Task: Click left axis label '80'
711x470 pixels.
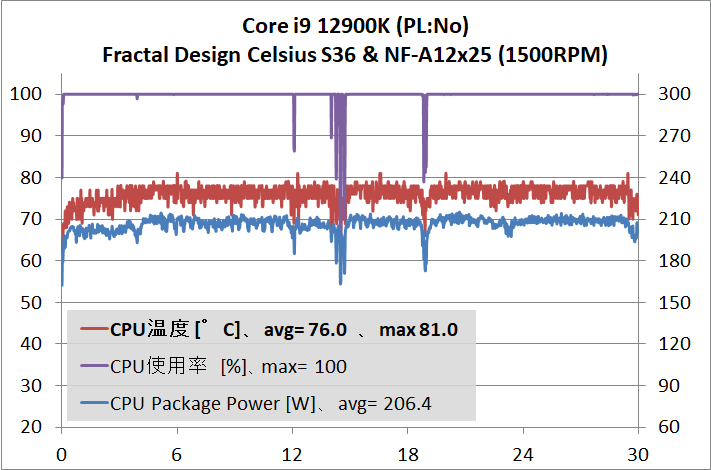Action: [x=31, y=178]
